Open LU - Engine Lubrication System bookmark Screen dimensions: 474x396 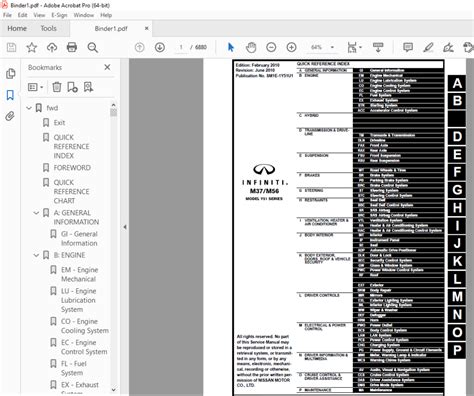pyautogui.click(x=79, y=300)
